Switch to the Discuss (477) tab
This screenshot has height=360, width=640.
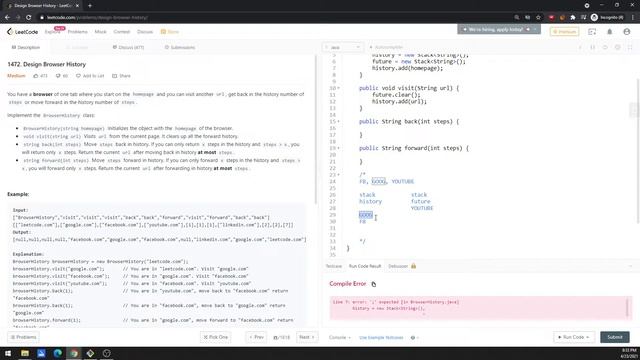128,47
